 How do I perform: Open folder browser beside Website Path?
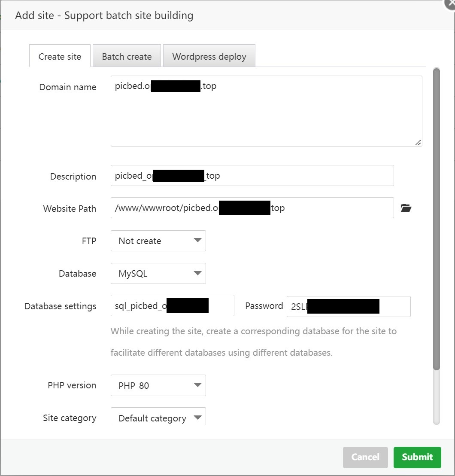click(406, 208)
